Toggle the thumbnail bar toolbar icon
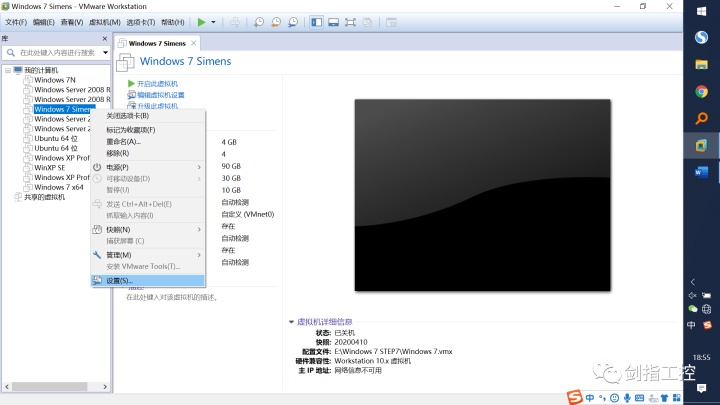This screenshot has width=720, height=405. tap(333, 22)
